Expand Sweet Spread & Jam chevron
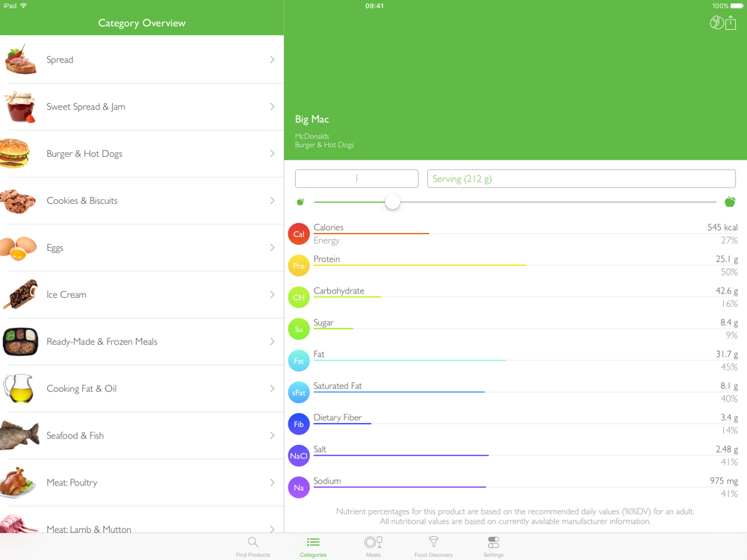 click(x=272, y=107)
